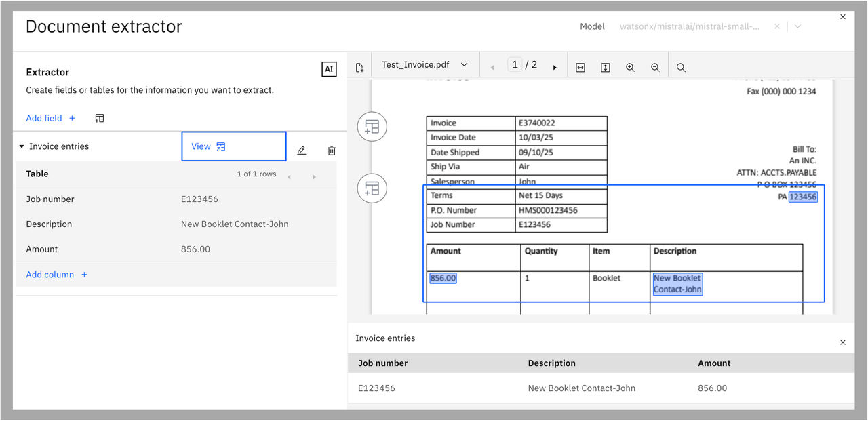Click invoice number E3740022 in PDF

coord(537,123)
